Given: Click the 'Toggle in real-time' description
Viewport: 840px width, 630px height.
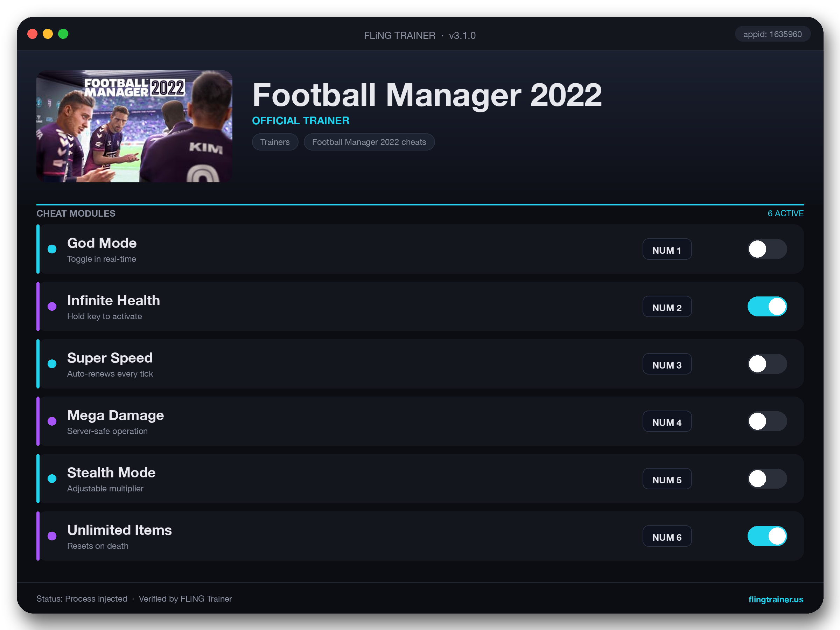Looking at the screenshot, I should pyautogui.click(x=101, y=259).
